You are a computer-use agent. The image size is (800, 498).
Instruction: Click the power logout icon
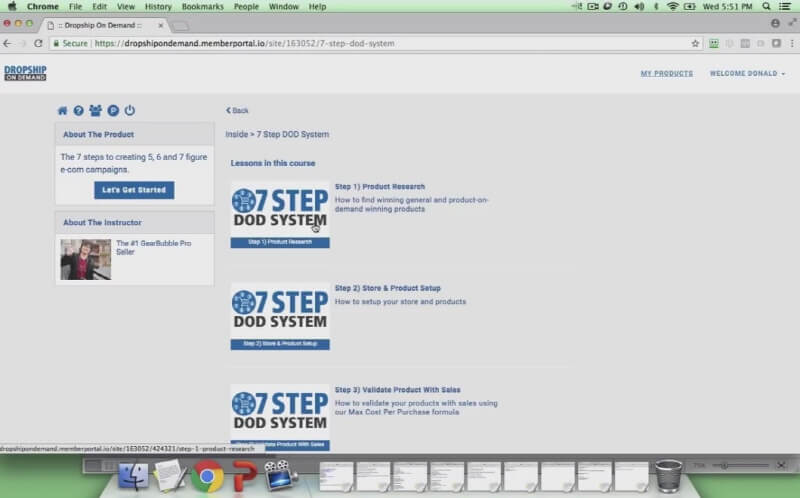[x=130, y=110]
